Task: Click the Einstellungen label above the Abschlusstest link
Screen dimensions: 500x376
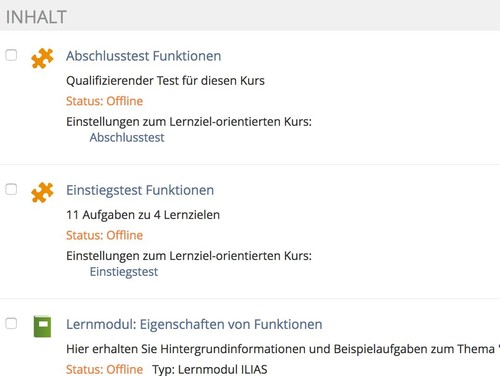Action: (x=189, y=122)
